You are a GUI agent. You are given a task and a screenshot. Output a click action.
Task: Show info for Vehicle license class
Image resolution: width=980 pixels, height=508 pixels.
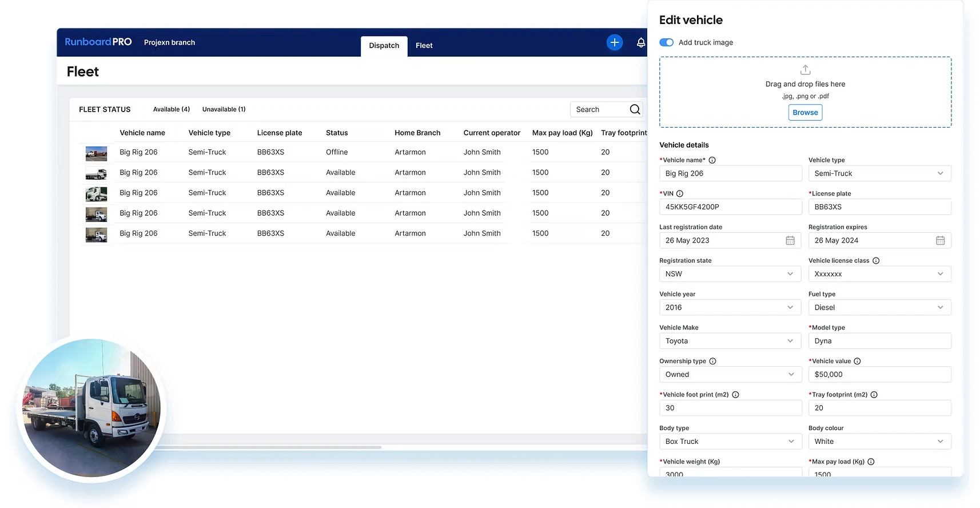[876, 261]
